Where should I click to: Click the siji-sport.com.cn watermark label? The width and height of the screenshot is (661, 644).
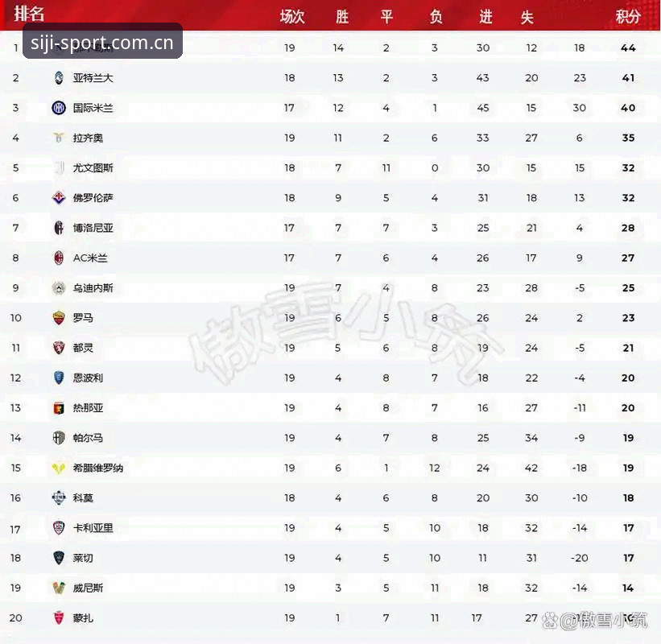pyautogui.click(x=102, y=42)
